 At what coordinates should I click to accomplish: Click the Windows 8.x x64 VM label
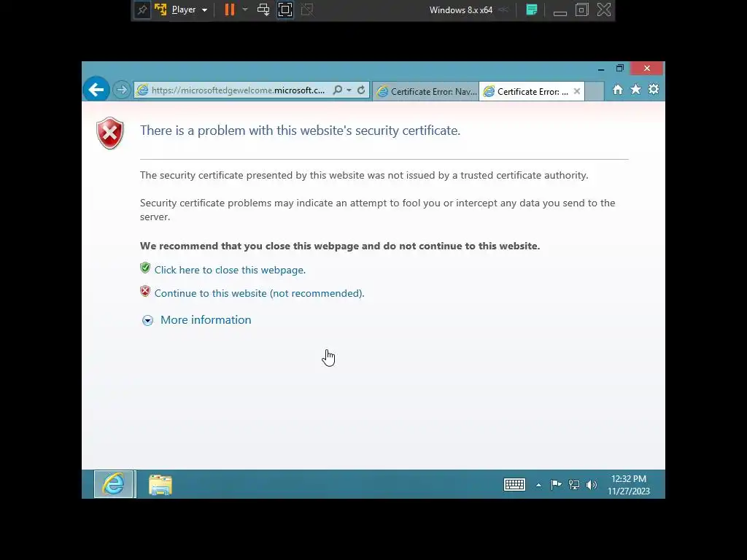click(x=461, y=10)
